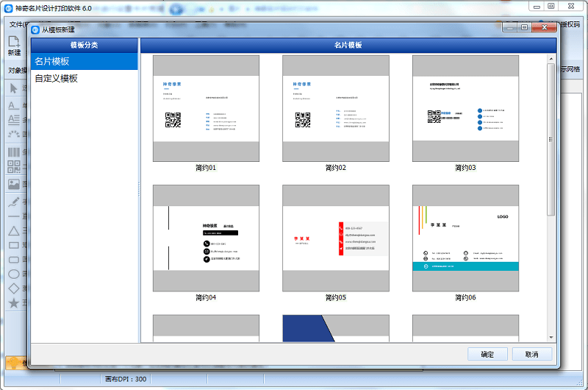Pick the blue diagonal template in the bottom row

point(336,328)
